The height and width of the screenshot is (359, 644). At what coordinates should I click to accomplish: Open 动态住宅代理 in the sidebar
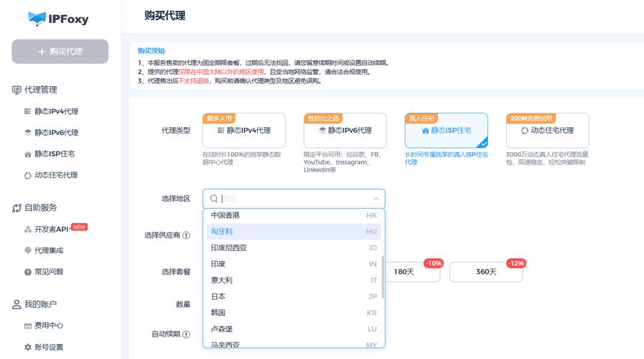tap(56, 175)
